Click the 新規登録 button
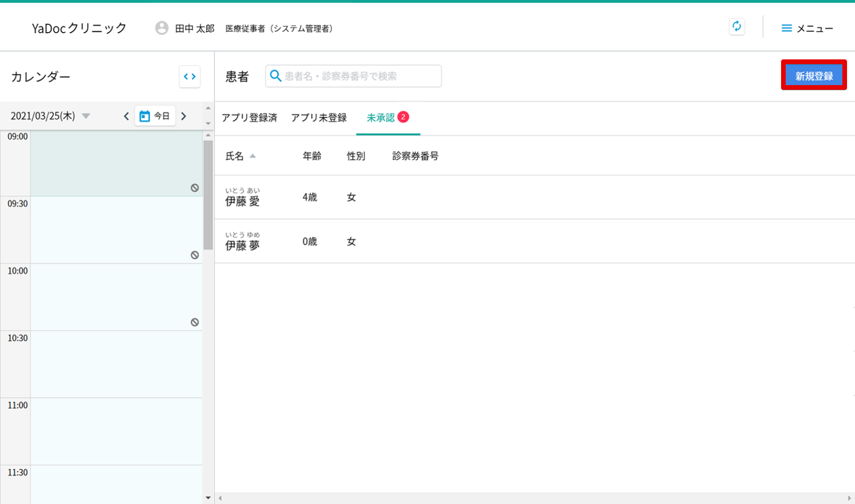This screenshot has width=855, height=504. pyautogui.click(x=814, y=76)
